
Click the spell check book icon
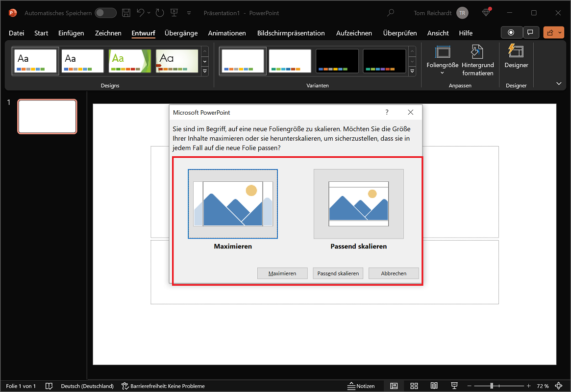pos(49,386)
